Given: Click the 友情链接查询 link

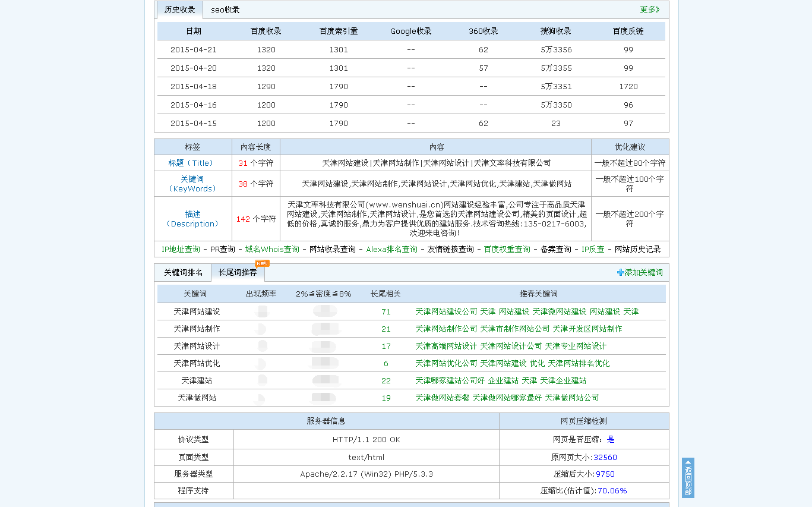Looking at the screenshot, I should coord(450,249).
